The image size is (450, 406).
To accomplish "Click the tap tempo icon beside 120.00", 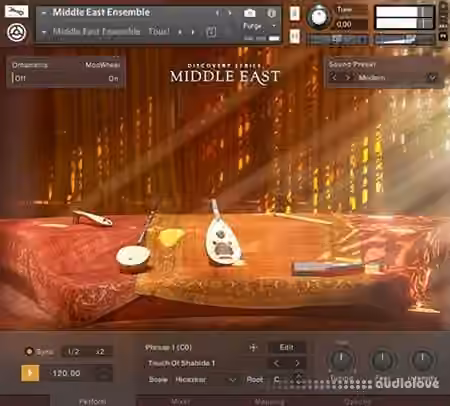I will pyautogui.click(x=104, y=374).
